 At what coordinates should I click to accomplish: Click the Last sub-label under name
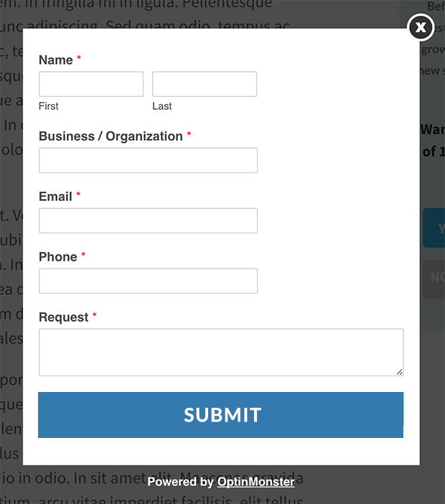click(x=162, y=106)
